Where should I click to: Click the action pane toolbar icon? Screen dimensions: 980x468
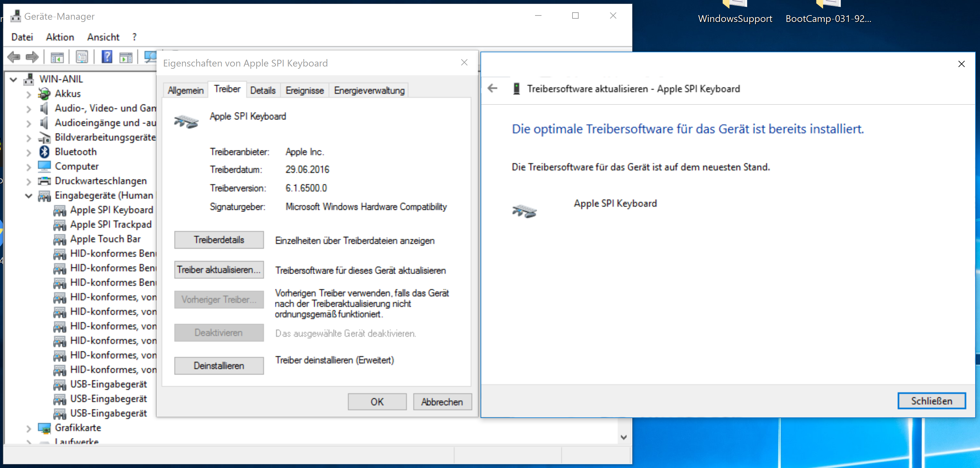pyautogui.click(x=126, y=57)
